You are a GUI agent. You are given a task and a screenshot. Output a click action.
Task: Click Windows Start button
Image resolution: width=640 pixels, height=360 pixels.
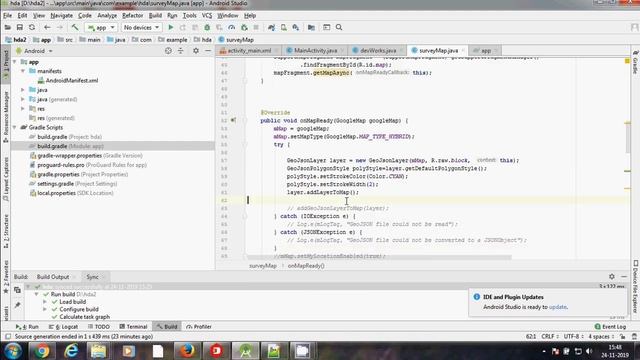pos(13,351)
